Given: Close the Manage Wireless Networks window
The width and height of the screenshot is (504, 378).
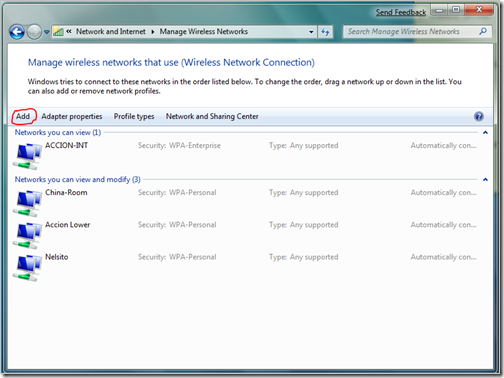Looking at the screenshot, I should coord(479,10).
